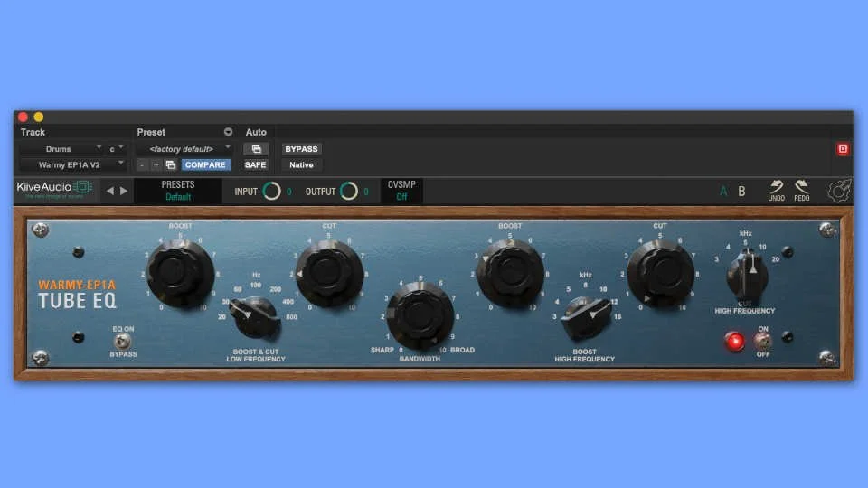Open the factory default preset dropdown

point(184,149)
